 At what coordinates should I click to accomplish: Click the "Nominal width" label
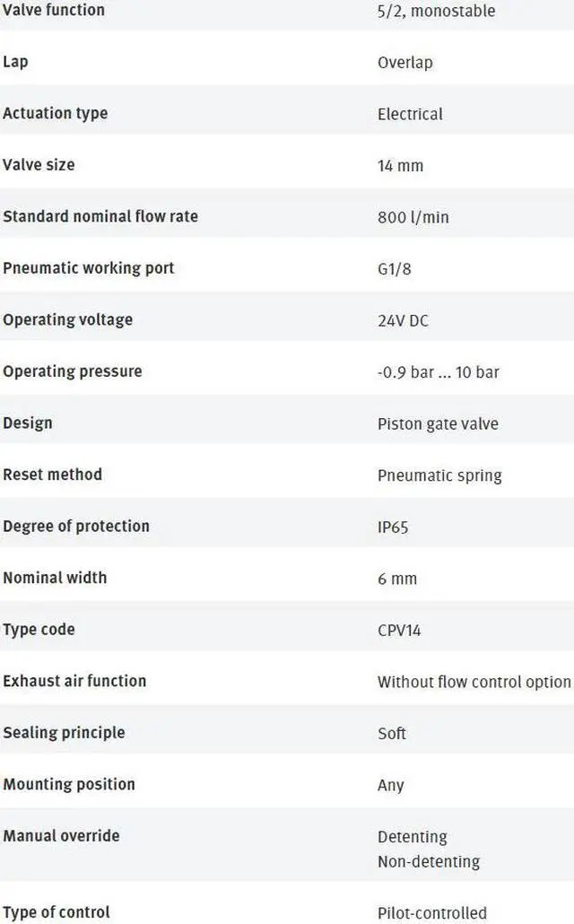point(55,578)
